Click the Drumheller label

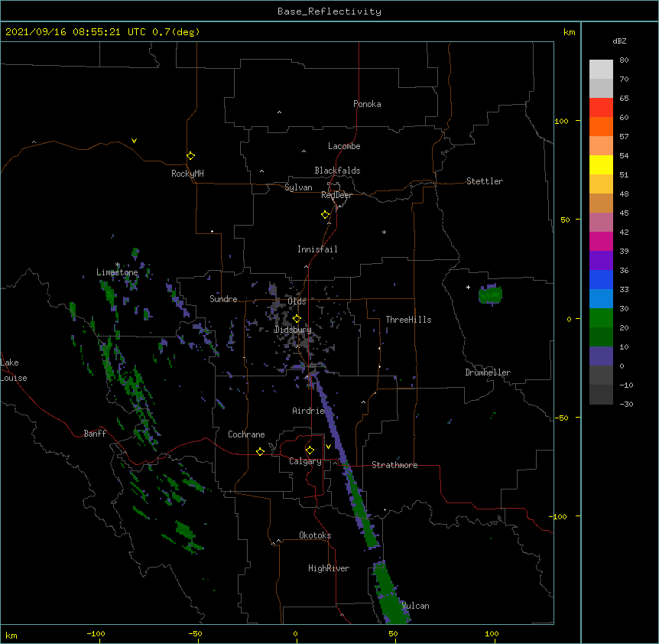(488, 372)
